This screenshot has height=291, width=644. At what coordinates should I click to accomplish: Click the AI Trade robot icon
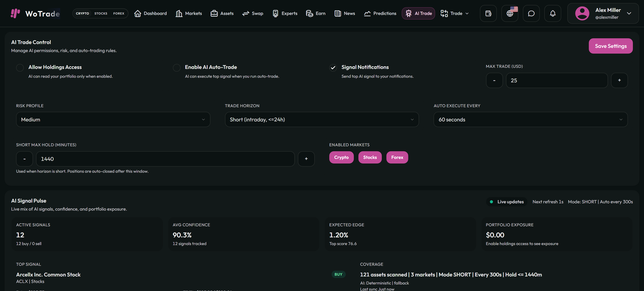point(408,13)
